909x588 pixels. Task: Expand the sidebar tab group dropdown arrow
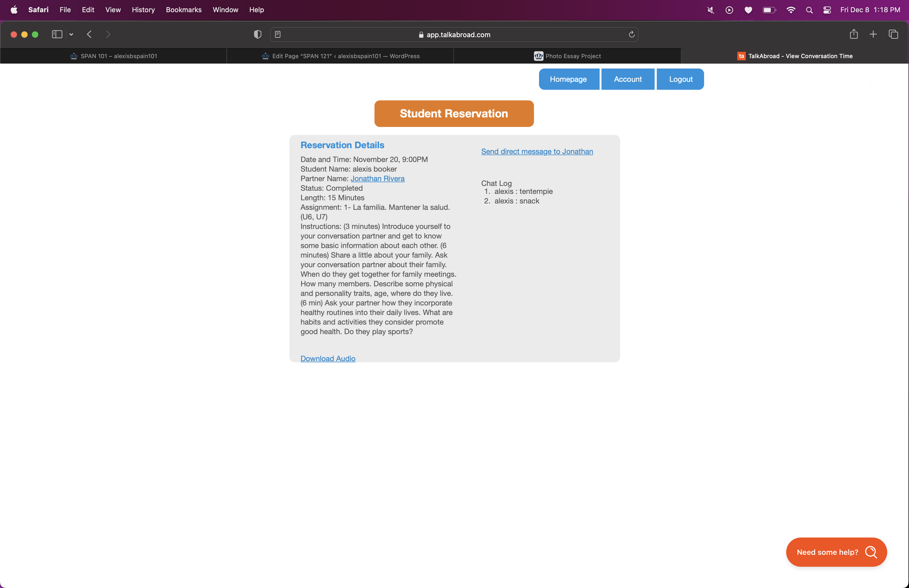(x=71, y=34)
